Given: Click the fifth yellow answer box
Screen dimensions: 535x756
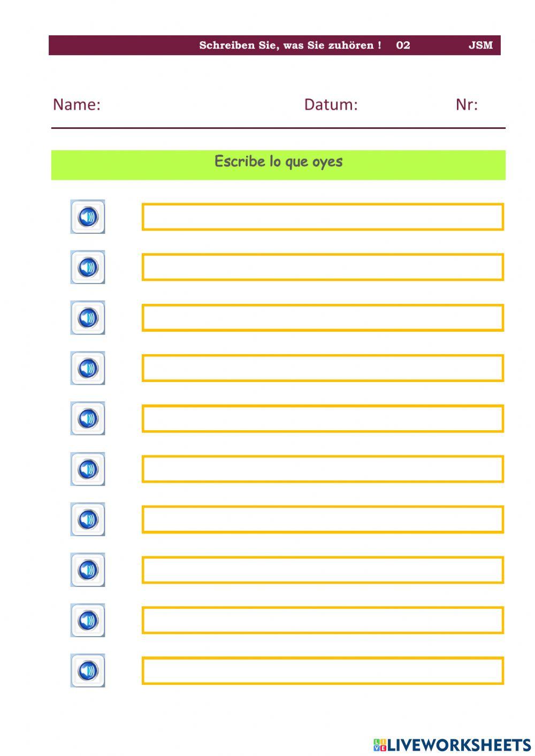Looking at the screenshot, I should tap(323, 418).
